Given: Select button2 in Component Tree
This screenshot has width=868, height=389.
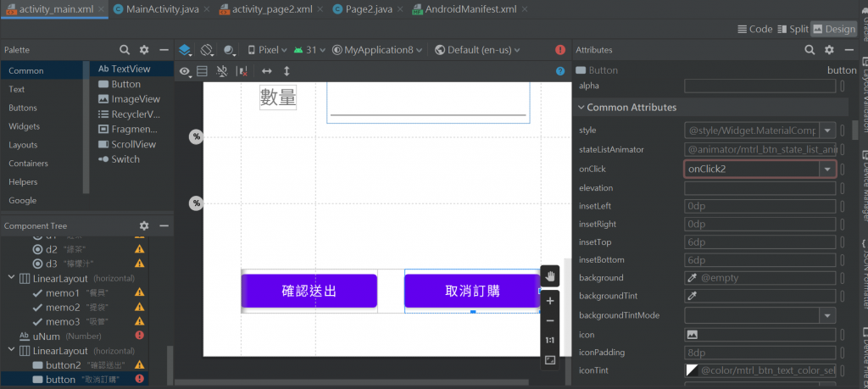Looking at the screenshot, I should tap(79, 365).
